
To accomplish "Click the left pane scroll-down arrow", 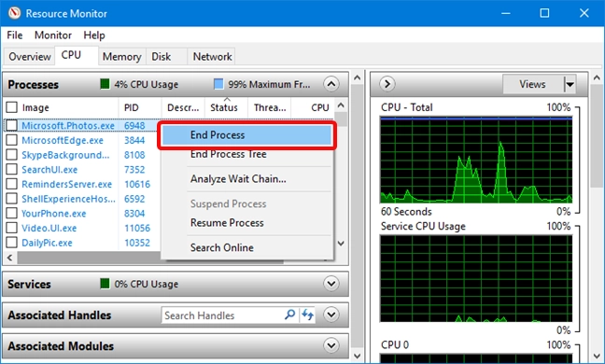I will point(358,356).
